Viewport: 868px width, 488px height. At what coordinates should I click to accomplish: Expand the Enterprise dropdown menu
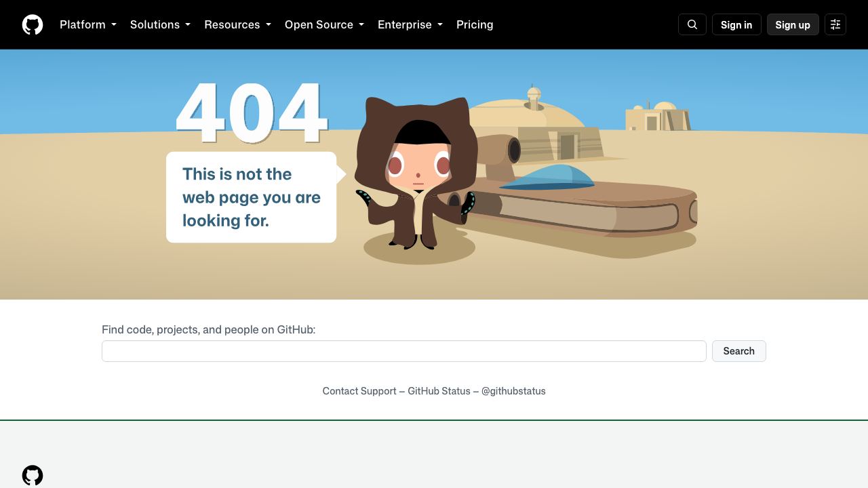[410, 24]
